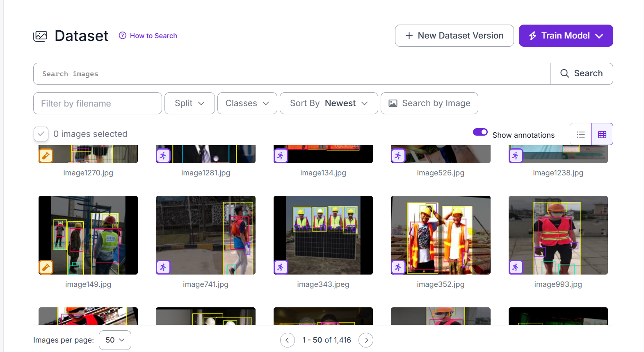Click the image993.jpg filename label
This screenshot has height=352, width=644.
(558, 284)
